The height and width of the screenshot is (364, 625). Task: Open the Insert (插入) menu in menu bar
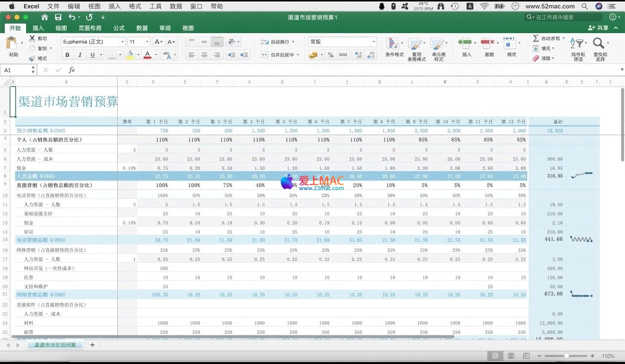(x=114, y=6)
